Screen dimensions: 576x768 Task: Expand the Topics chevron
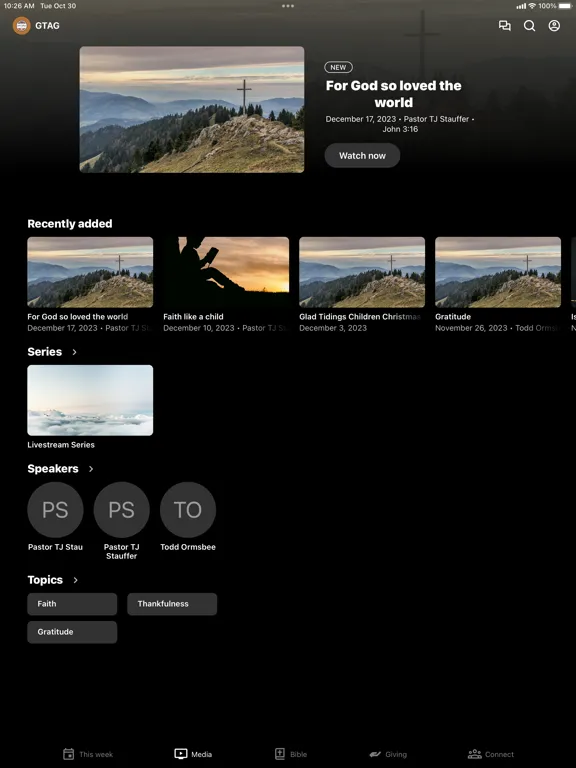[x=75, y=580]
